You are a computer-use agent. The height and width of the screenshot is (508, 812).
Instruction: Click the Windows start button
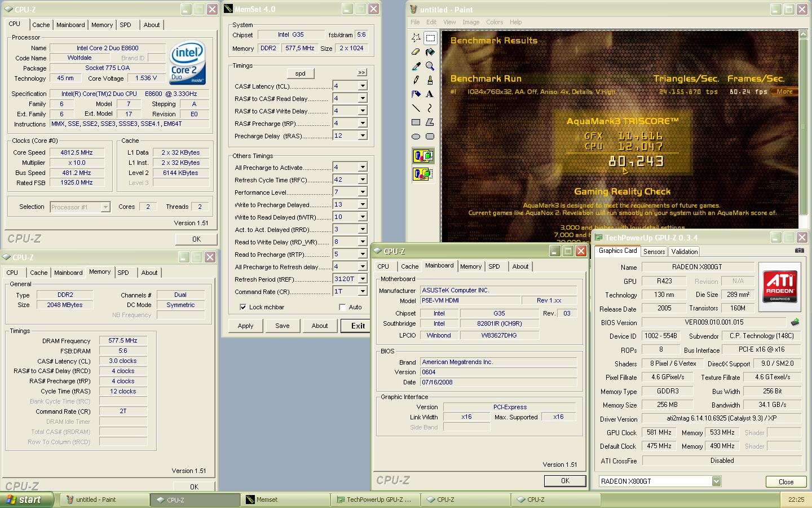pyautogui.click(x=27, y=500)
